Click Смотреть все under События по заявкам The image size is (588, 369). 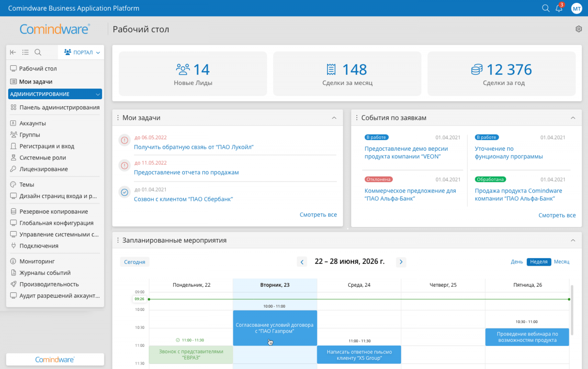[557, 215]
